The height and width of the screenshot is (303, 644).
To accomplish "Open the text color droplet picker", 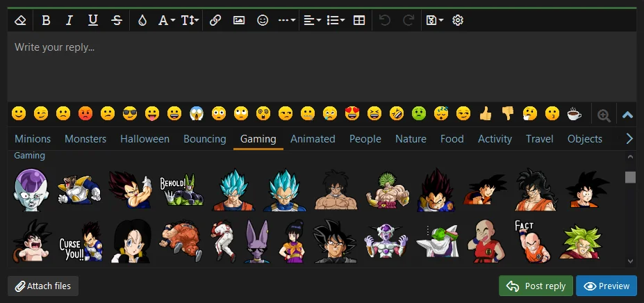I will [142, 21].
